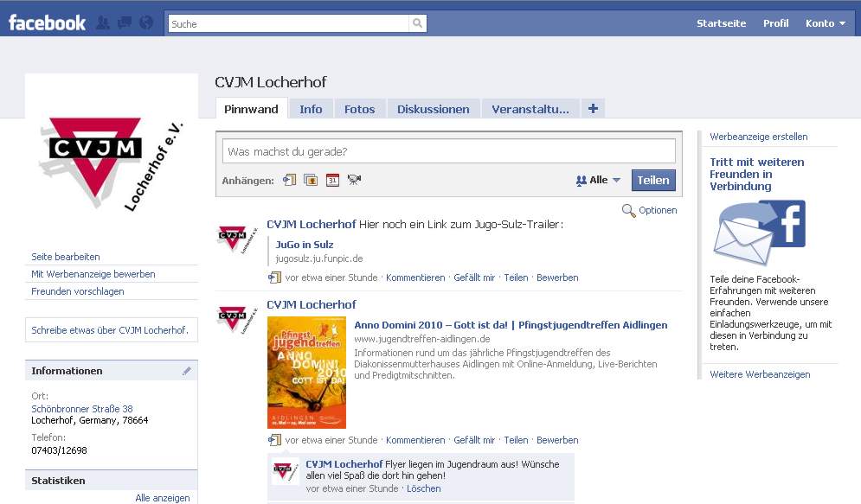Image resolution: width=861 pixels, height=504 pixels.
Task: Click Kommentieren on the Pfingstjugendtreffen post
Action: pyautogui.click(x=415, y=440)
